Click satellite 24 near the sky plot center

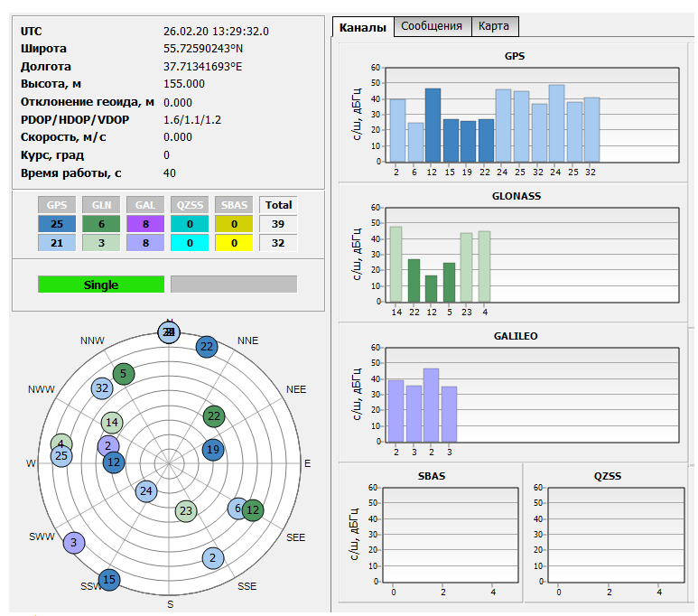point(145,491)
